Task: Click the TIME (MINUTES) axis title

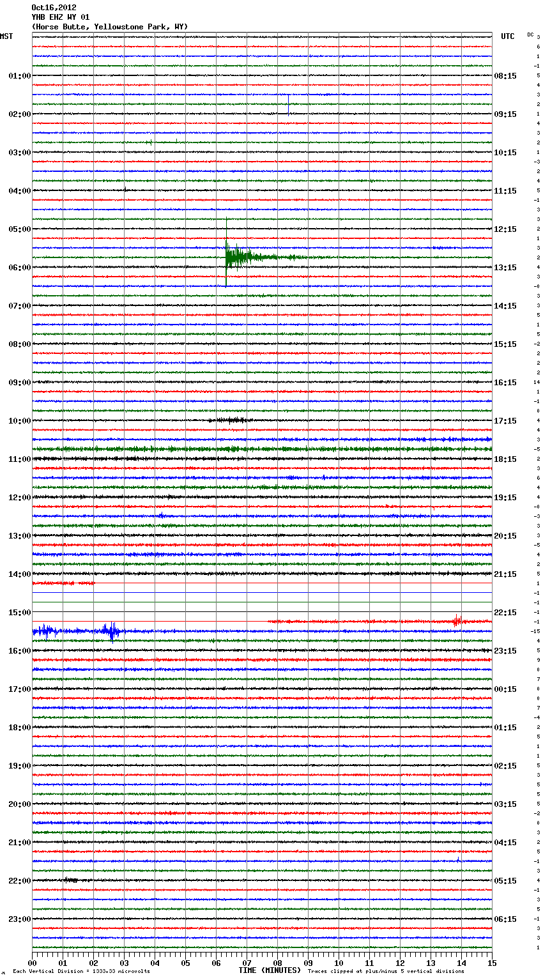Action: tap(270, 970)
